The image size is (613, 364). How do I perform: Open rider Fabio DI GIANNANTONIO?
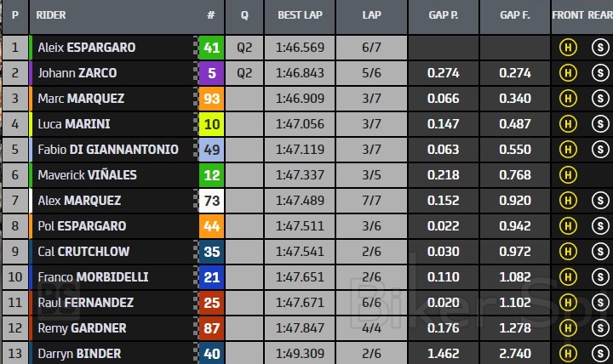(x=108, y=150)
